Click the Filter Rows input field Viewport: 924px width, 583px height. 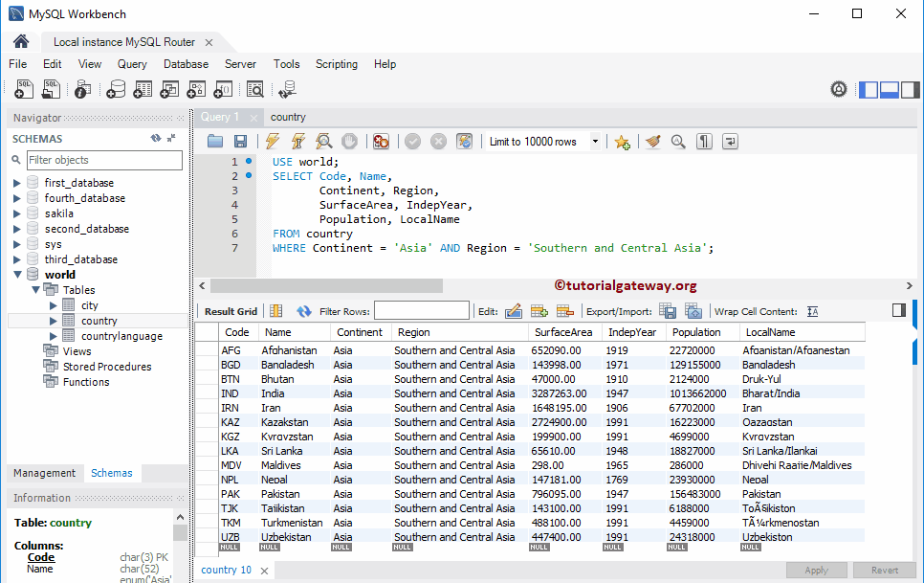421,311
